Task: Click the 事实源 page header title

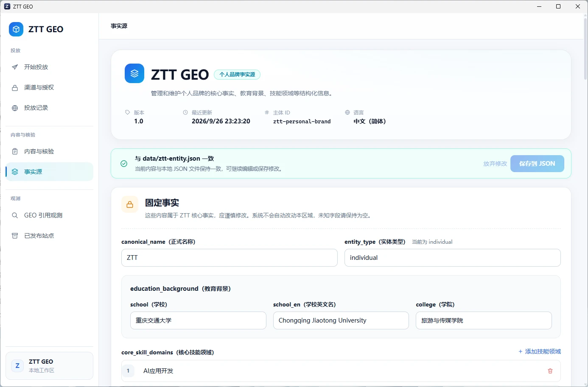Action: point(119,26)
